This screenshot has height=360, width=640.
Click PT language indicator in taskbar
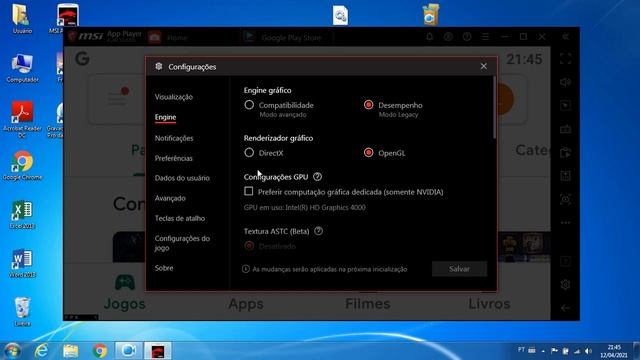point(521,350)
